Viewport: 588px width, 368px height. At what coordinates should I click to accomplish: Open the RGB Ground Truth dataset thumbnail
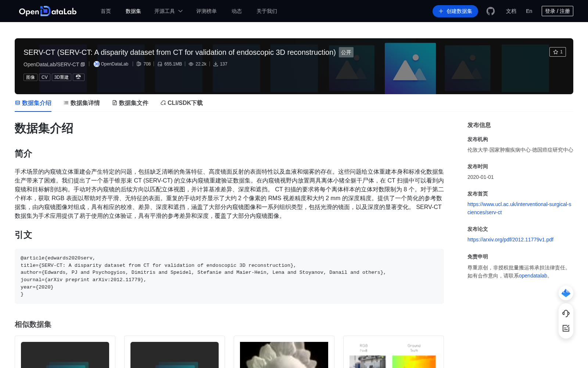(394, 355)
